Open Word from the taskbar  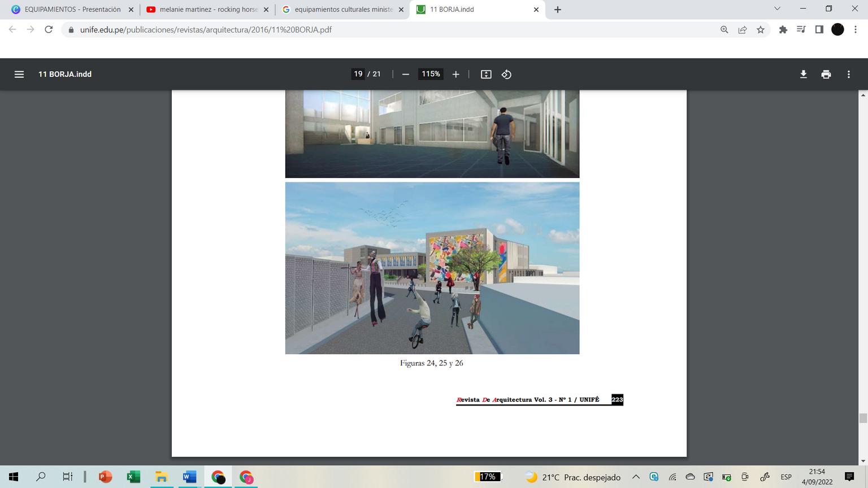pos(189,477)
